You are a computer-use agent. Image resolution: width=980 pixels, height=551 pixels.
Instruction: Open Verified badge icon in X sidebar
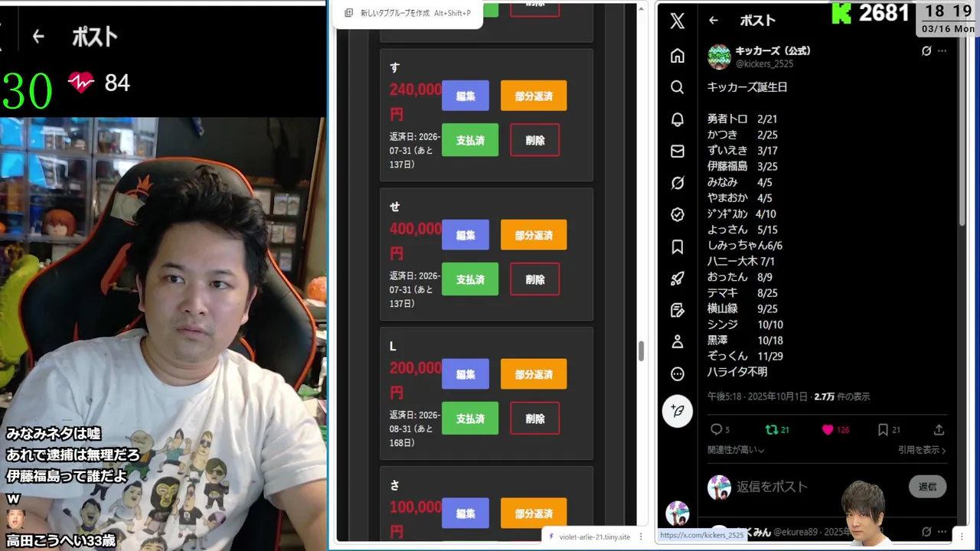678,215
